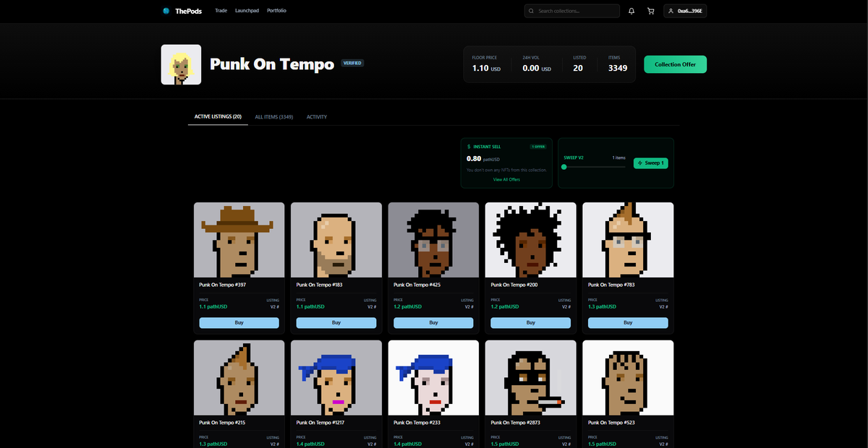This screenshot has height=448, width=868.
Task: Buy Punk On Tempo #183
Action: coord(336,322)
